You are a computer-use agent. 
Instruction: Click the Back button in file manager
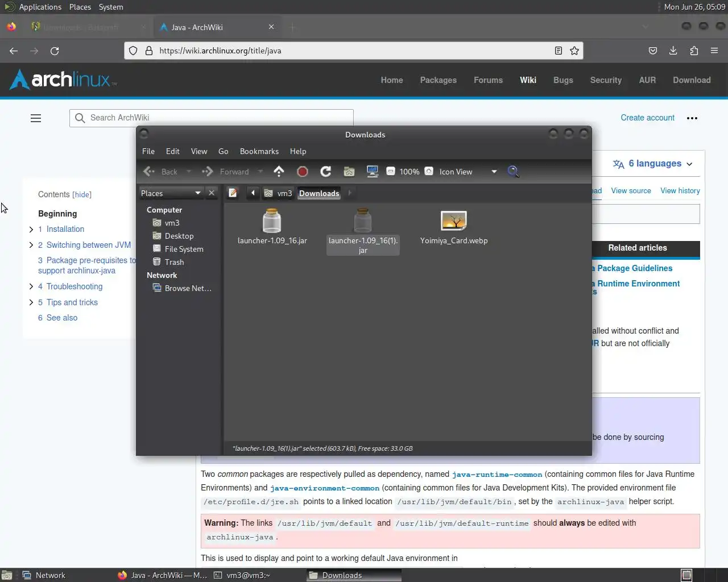point(161,171)
